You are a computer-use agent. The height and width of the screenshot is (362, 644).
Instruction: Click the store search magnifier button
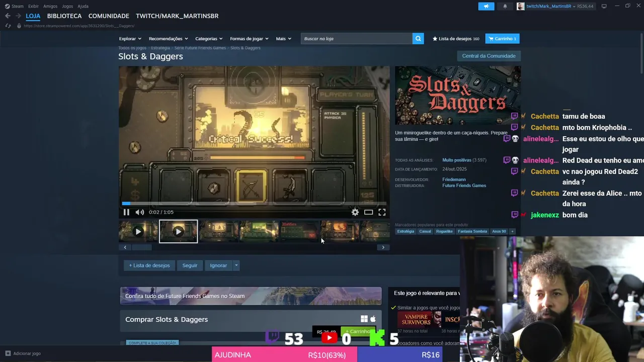tap(418, 39)
